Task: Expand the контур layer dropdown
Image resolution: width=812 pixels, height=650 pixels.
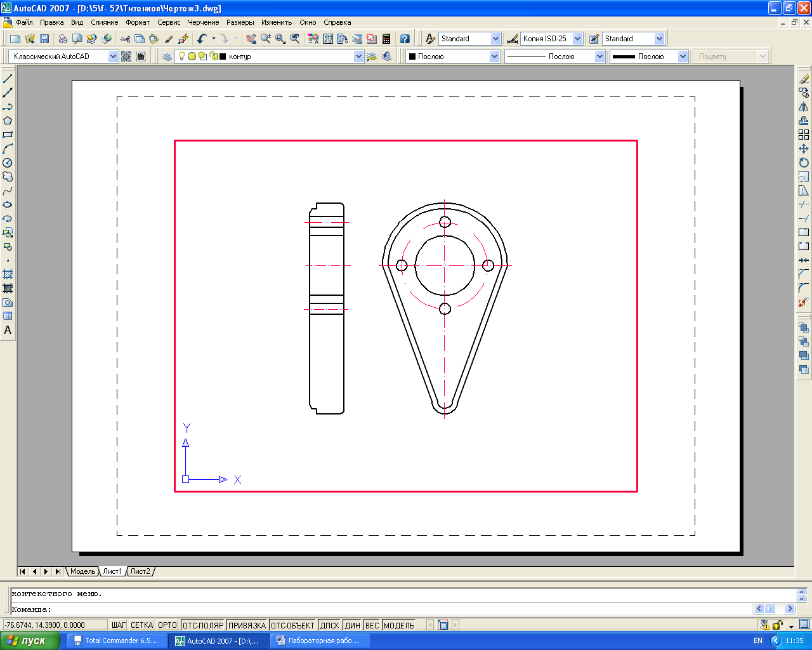Action: [358, 56]
